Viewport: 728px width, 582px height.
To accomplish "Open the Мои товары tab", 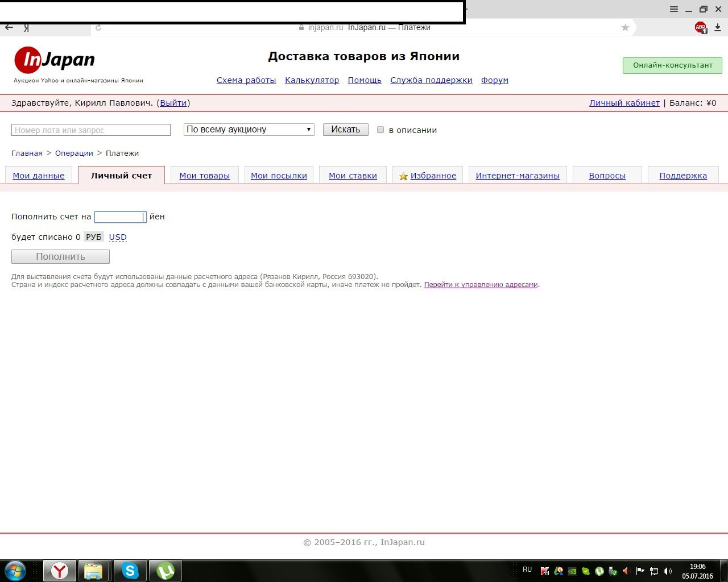I will point(205,176).
